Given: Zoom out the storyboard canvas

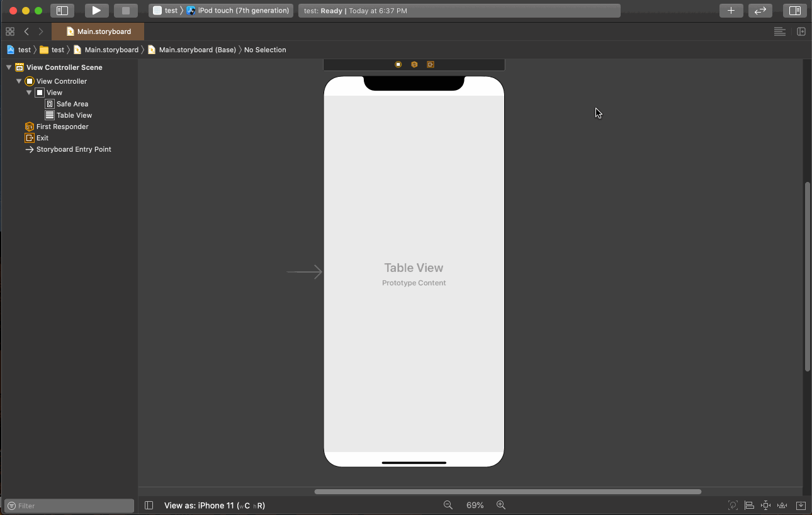Looking at the screenshot, I should [x=448, y=505].
